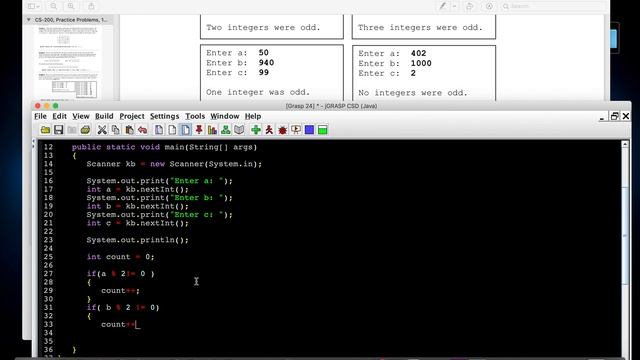
Task: Click the scrollbar up arrow in the editor
Action: 625,144
